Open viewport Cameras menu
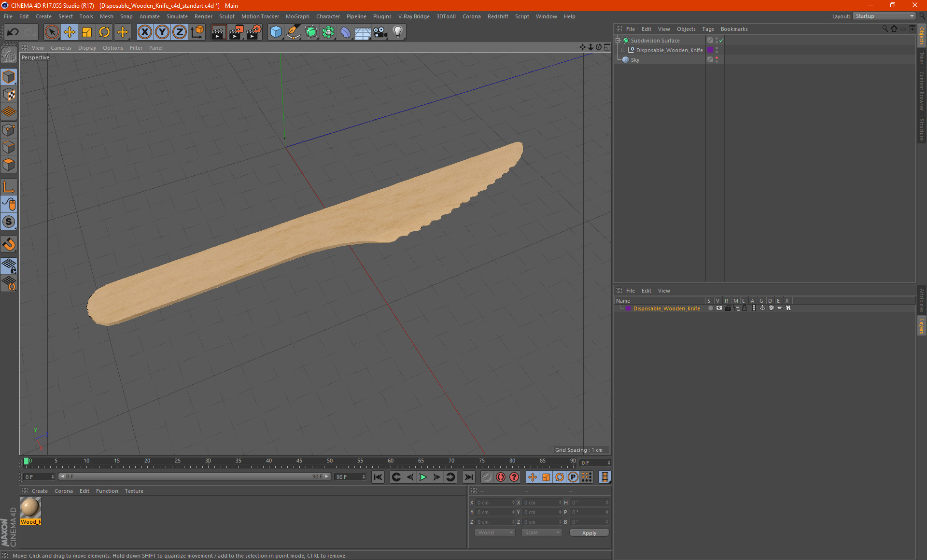927x560 pixels. click(61, 48)
